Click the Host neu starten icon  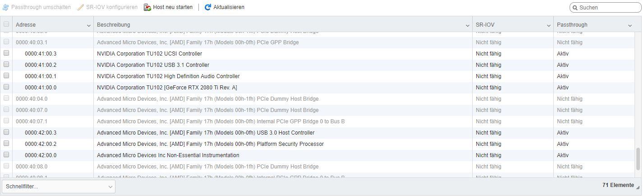[x=147, y=8]
